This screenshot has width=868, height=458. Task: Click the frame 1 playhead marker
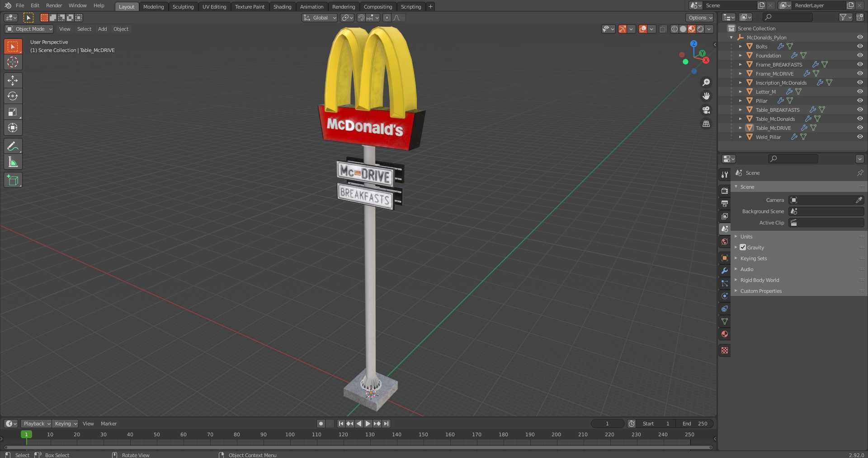coord(26,434)
